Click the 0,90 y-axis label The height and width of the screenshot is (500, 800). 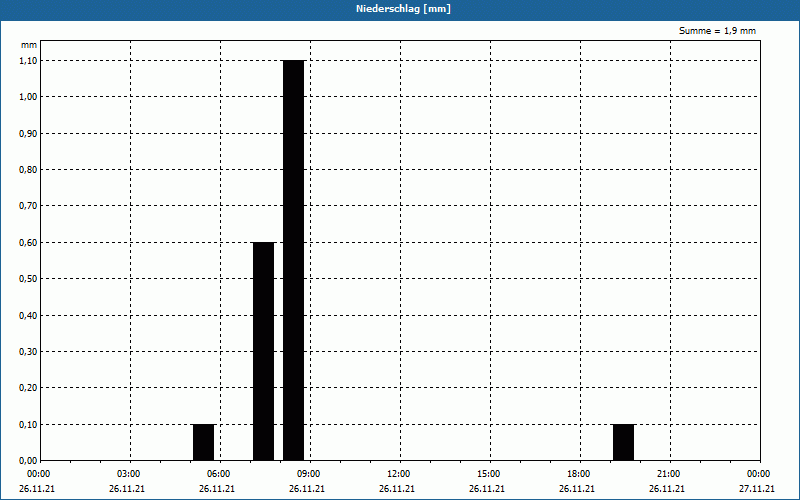28,133
